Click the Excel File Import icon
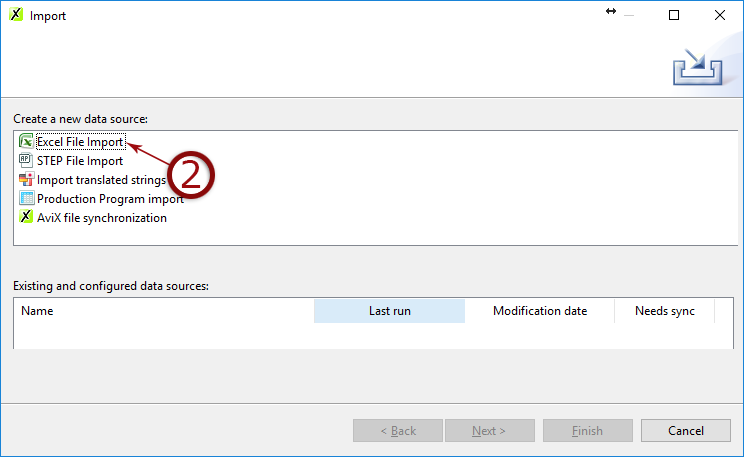The image size is (744, 457). (x=27, y=142)
